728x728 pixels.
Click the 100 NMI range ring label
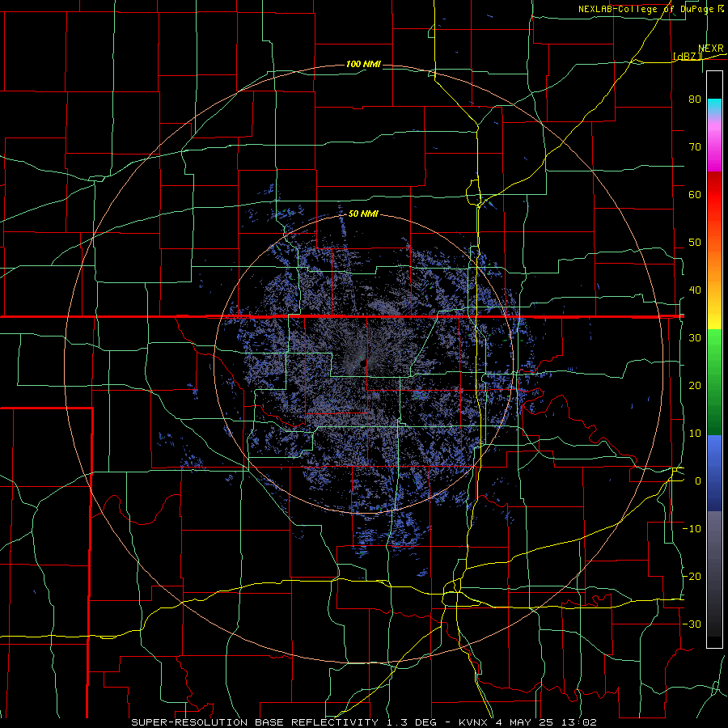tap(363, 64)
